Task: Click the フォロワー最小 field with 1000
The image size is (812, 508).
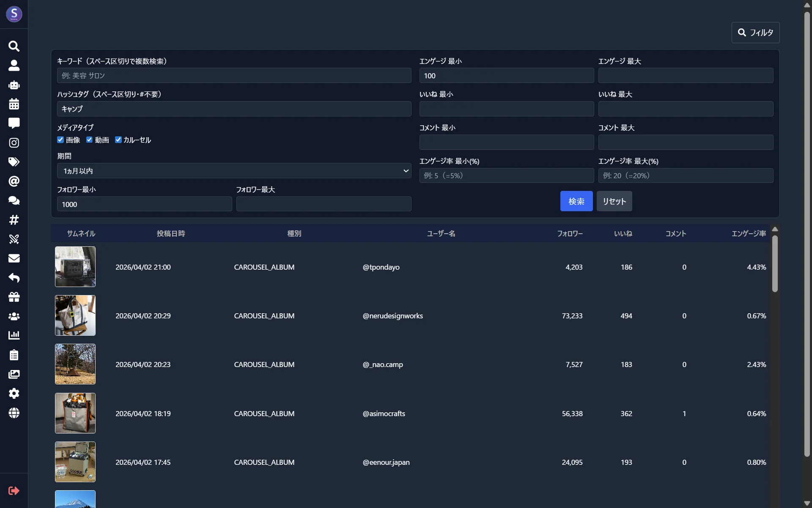Action: pos(144,204)
